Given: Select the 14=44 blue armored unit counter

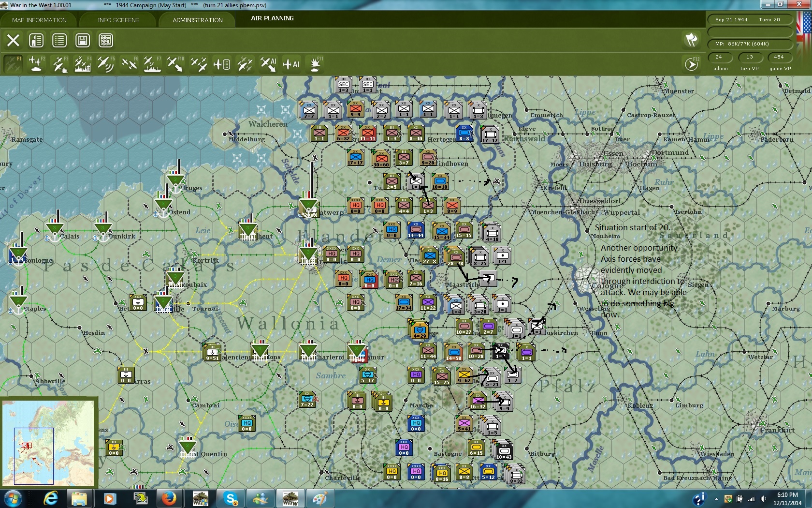Looking at the screenshot, I should pos(416,230).
